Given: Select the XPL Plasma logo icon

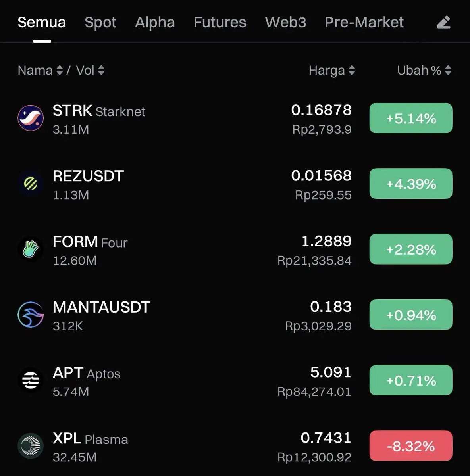Looking at the screenshot, I should pos(31,445).
